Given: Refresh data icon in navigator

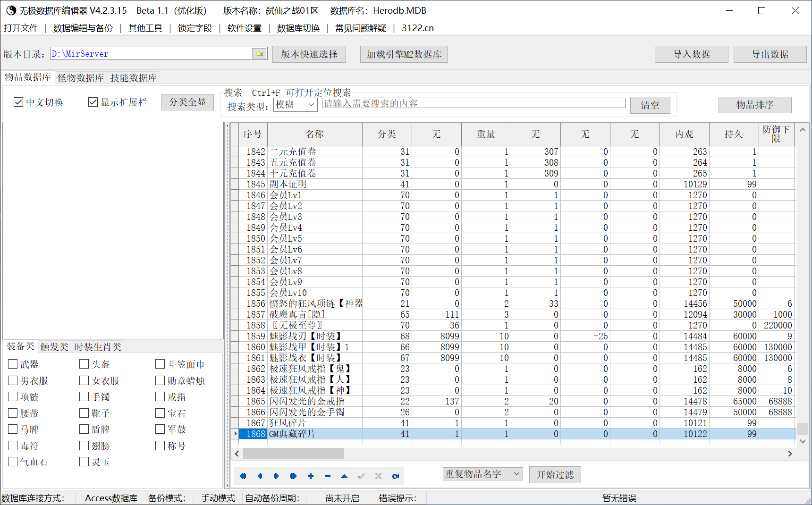Looking at the screenshot, I should [396, 476].
